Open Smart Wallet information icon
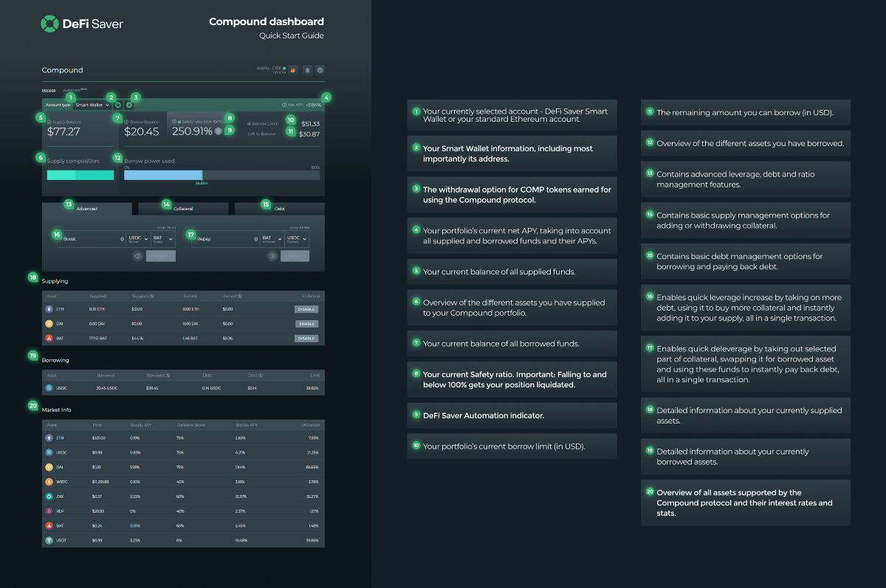This screenshot has width=886, height=588. [117, 105]
